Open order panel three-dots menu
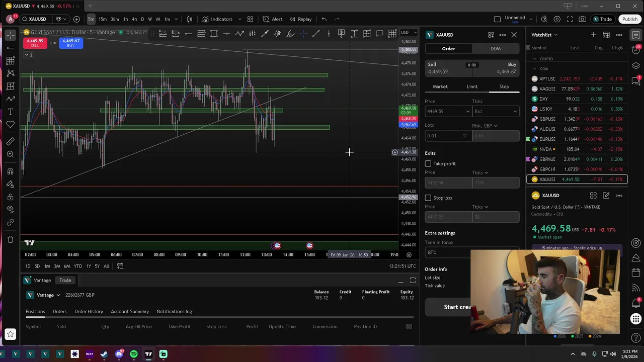The width and height of the screenshot is (644, 362). (502, 35)
